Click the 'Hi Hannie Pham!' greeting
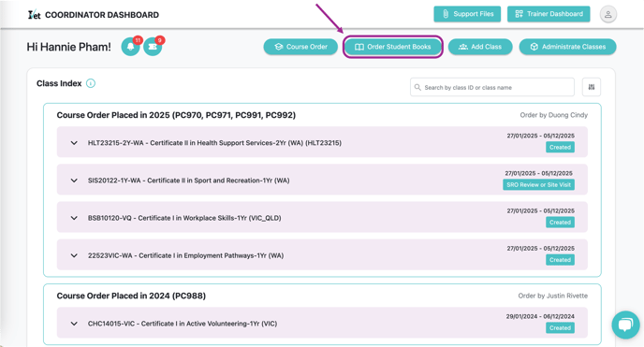This screenshot has width=644, height=347. tap(68, 47)
